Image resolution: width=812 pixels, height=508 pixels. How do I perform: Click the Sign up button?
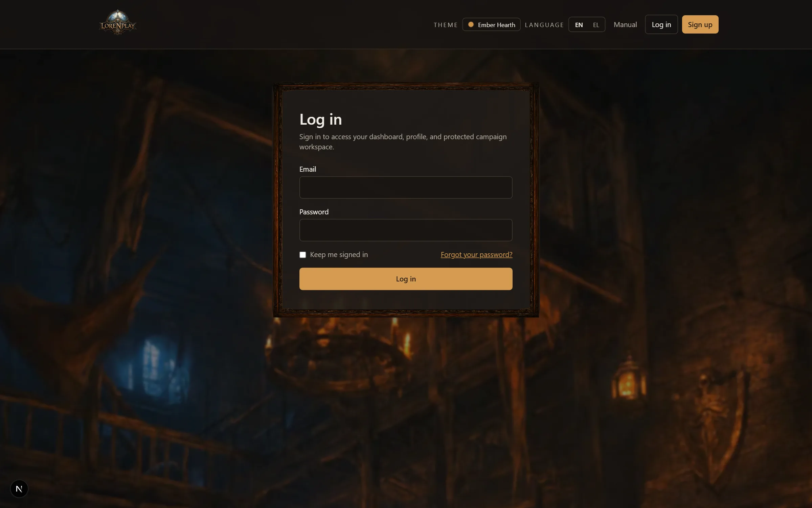coord(700,24)
